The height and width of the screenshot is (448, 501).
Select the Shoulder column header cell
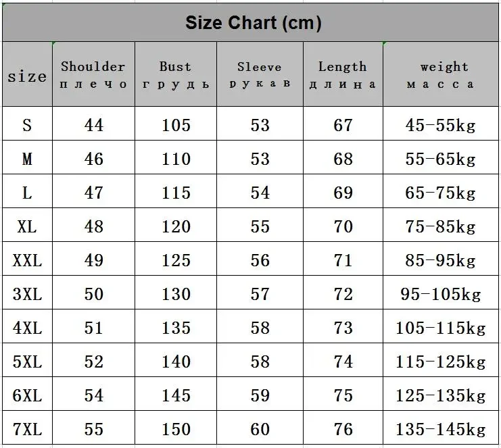pos(93,74)
